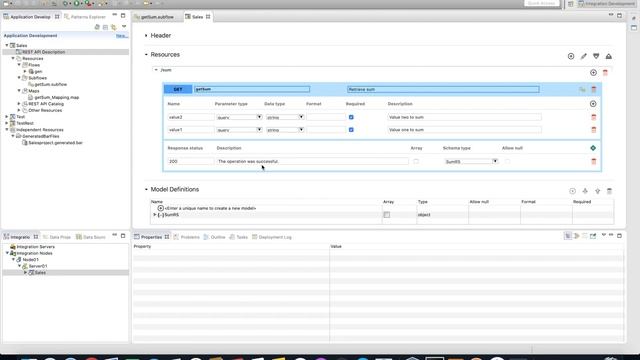Image resolution: width=640 pixels, height=360 pixels.
Task: Click the downward shield icon in Resources
Action: [x=596, y=56]
